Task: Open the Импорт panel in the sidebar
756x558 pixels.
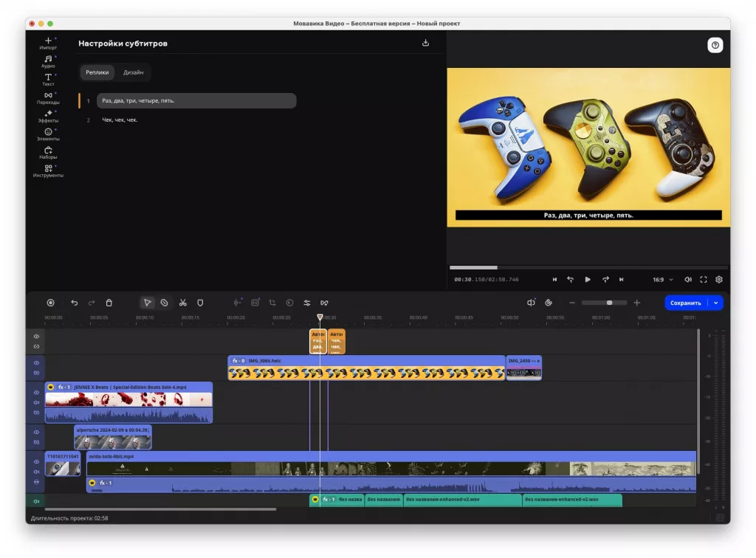Action: click(x=48, y=43)
